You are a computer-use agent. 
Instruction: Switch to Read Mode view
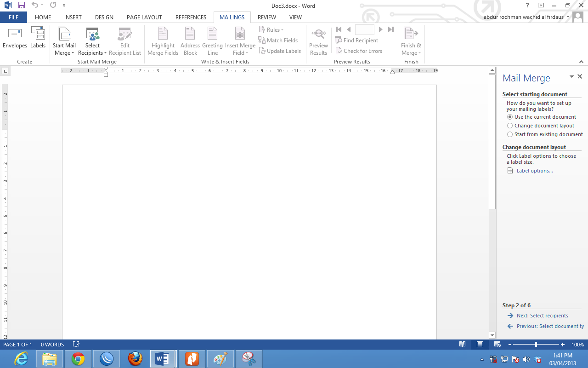pos(463,344)
